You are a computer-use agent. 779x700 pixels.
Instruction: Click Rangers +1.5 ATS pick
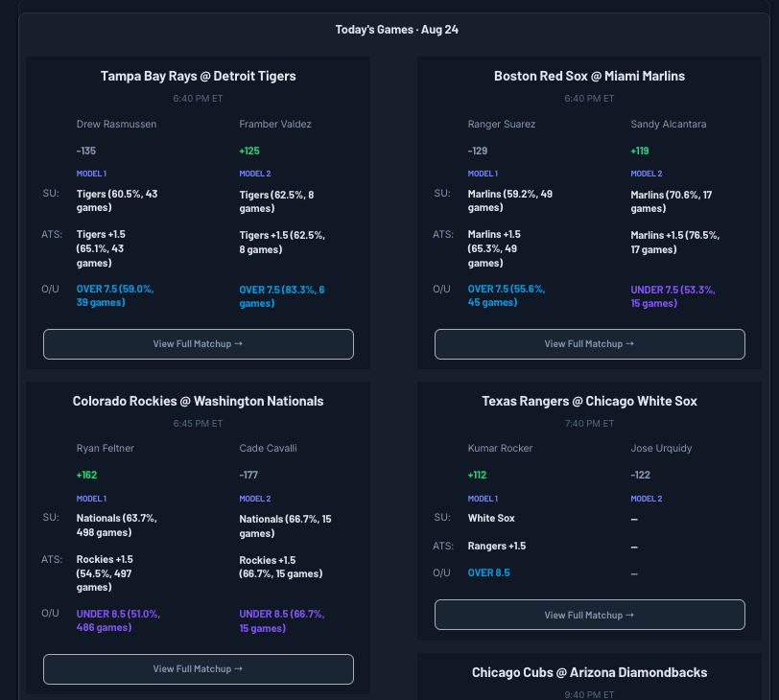[497, 547]
